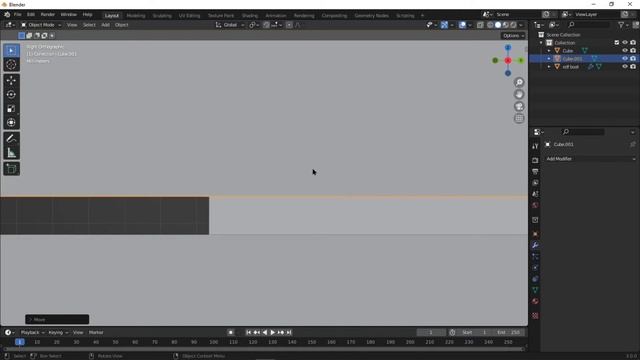Open World properties tab
The width and height of the screenshot is (640, 360).
[x=535, y=205]
